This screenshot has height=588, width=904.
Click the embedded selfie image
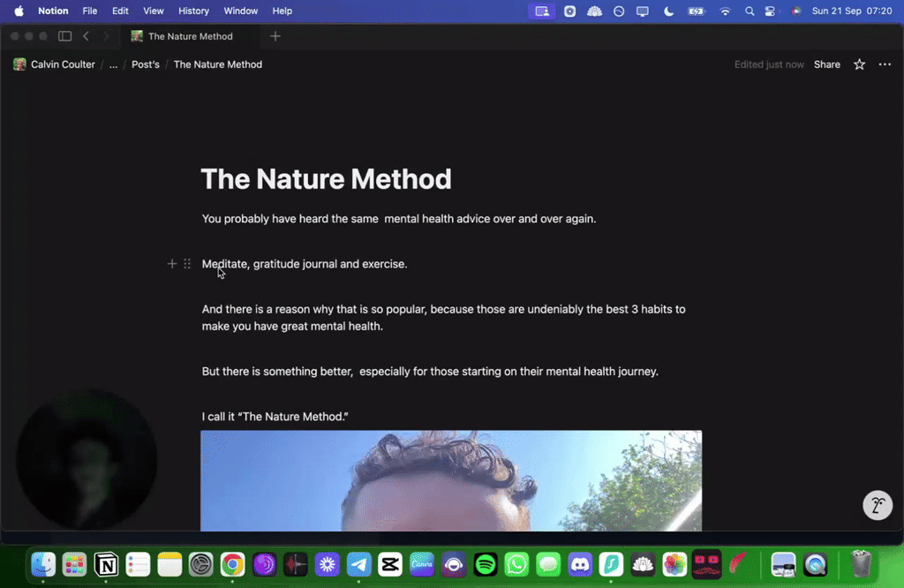point(451,480)
